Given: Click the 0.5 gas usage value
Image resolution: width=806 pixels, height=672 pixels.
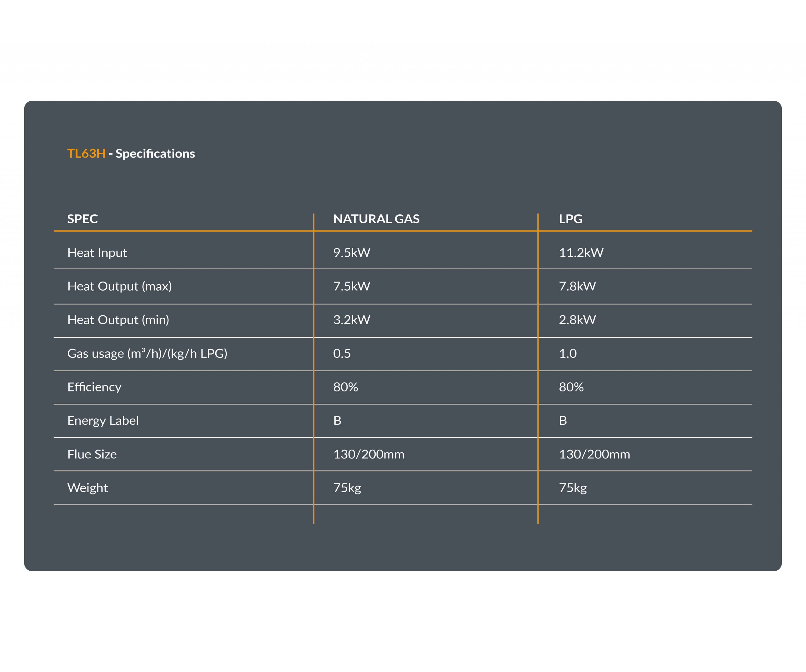Looking at the screenshot, I should pyautogui.click(x=342, y=353).
